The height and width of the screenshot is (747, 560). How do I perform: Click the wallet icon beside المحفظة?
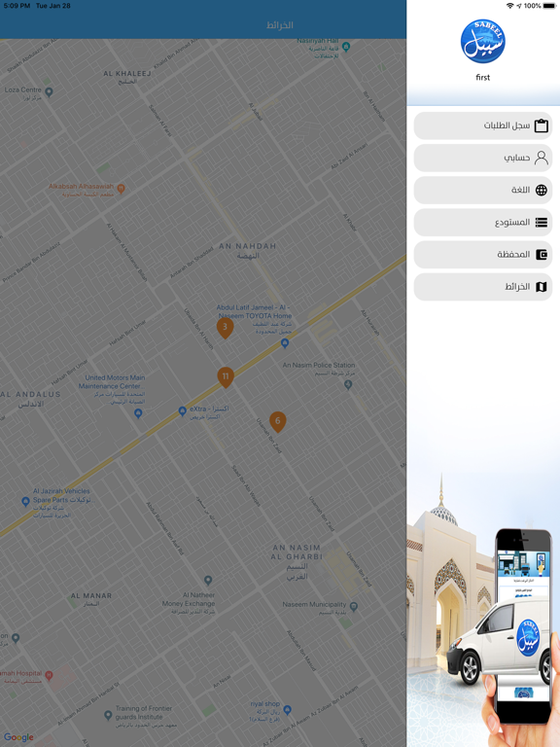pyautogui.click(x=541, y=255)
